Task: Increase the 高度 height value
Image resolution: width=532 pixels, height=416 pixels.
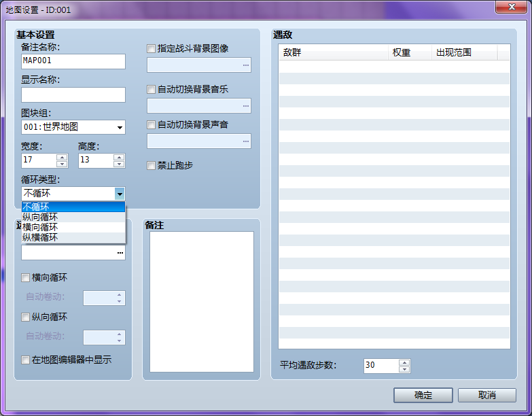Action: [119, 158]
